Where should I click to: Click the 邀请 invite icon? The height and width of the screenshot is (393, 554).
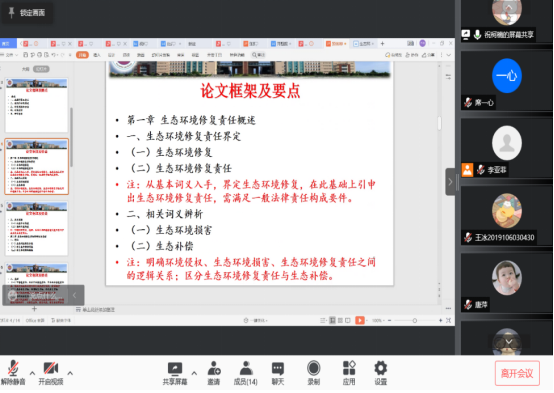(214, 373)
